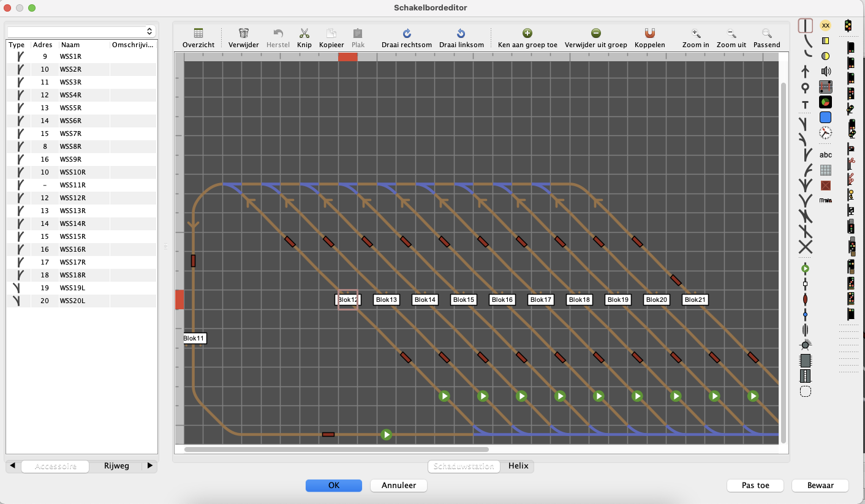This screenshot has width=865, height=504.
Task: Click the left arrow beside the Accessoire tab
Action: (13, 466)
